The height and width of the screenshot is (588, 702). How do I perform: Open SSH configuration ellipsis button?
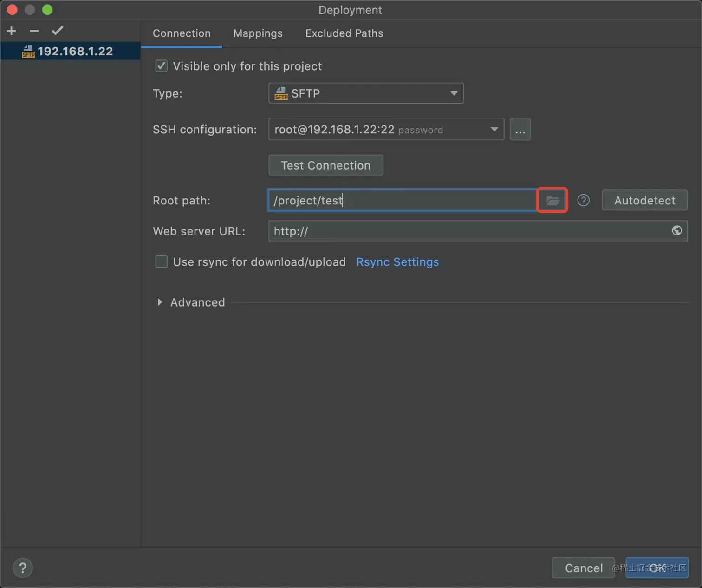tap(520, 130)
